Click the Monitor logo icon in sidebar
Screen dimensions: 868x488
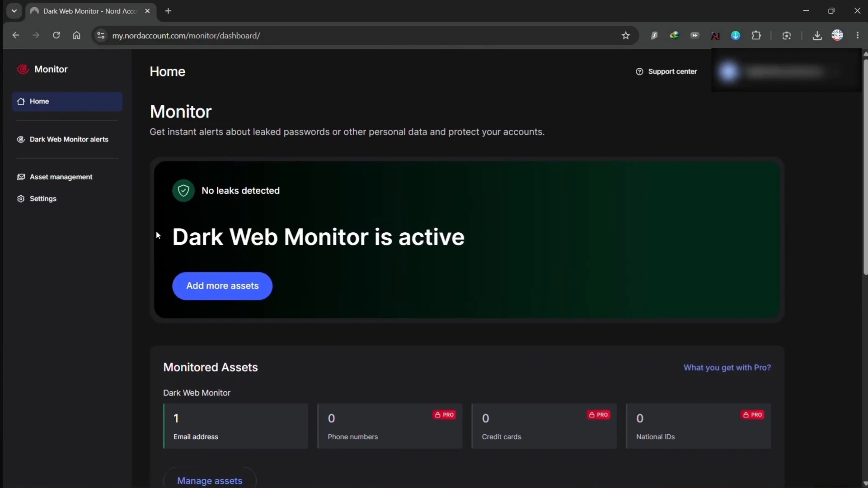tap(23, 69)
